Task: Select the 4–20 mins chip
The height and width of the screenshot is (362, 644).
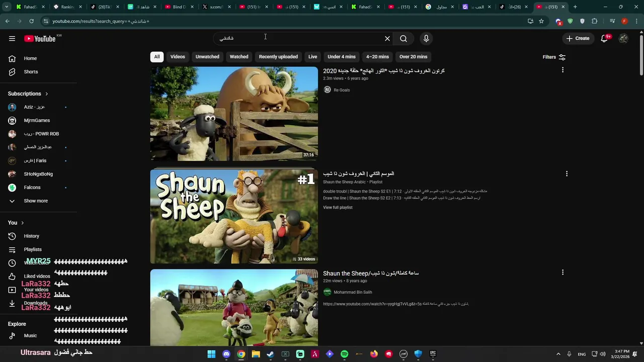Action: click(377, 57)
